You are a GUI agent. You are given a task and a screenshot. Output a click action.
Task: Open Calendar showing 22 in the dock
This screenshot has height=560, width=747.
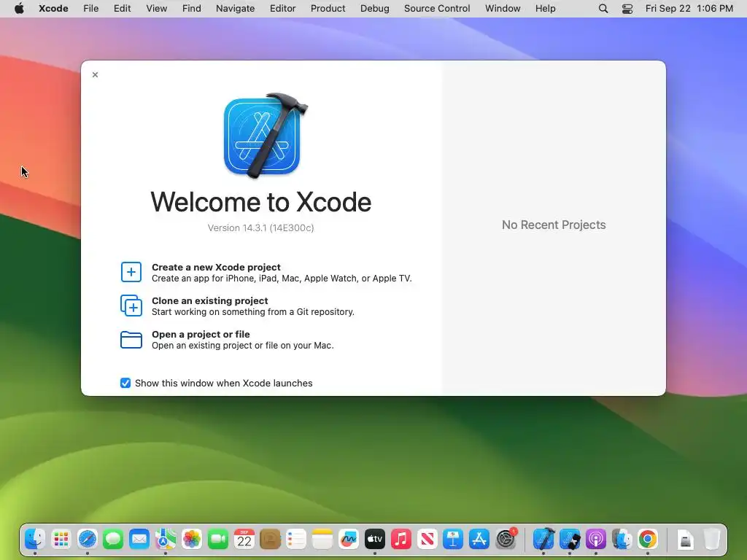[244, 539]
